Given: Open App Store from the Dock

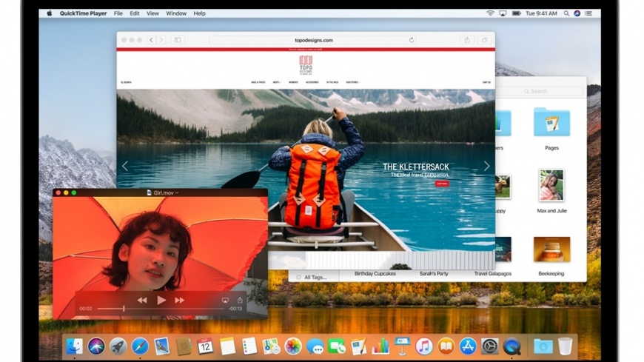Looking at the screenshot, I should click(x=468, y=346).
